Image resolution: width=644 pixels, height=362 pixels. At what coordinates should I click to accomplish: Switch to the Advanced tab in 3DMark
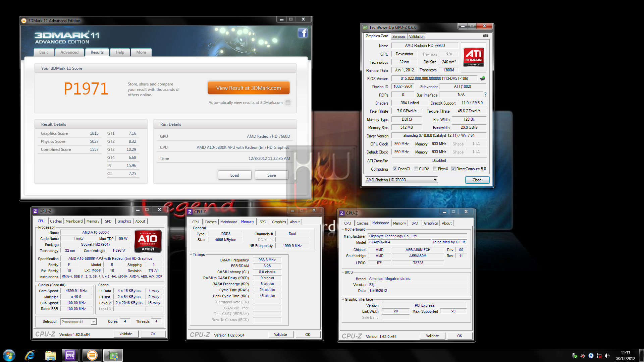(69, 52)
